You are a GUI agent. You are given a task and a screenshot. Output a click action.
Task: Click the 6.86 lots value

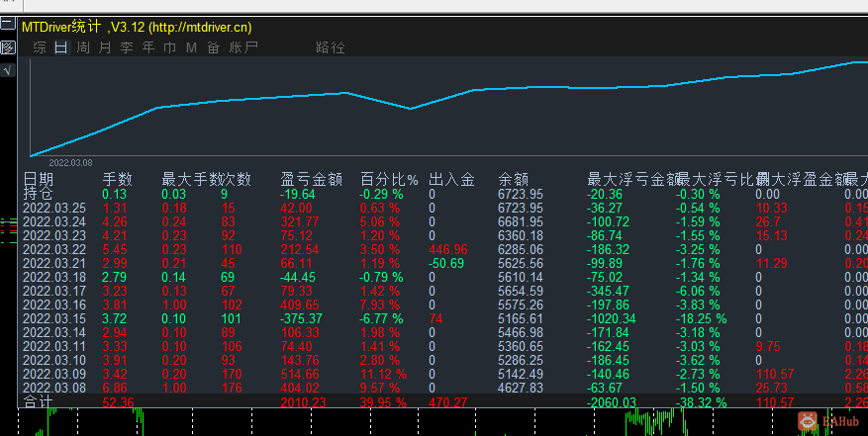[115, 388]
